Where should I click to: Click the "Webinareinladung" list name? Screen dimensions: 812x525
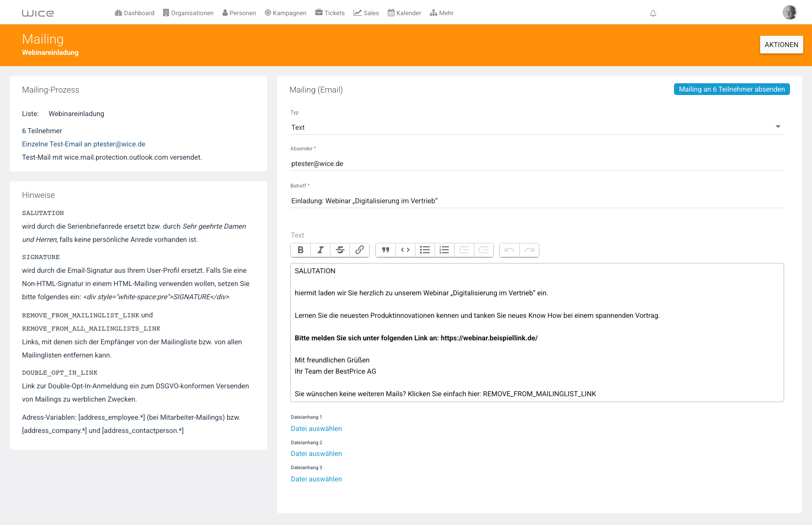pos(76,114)
